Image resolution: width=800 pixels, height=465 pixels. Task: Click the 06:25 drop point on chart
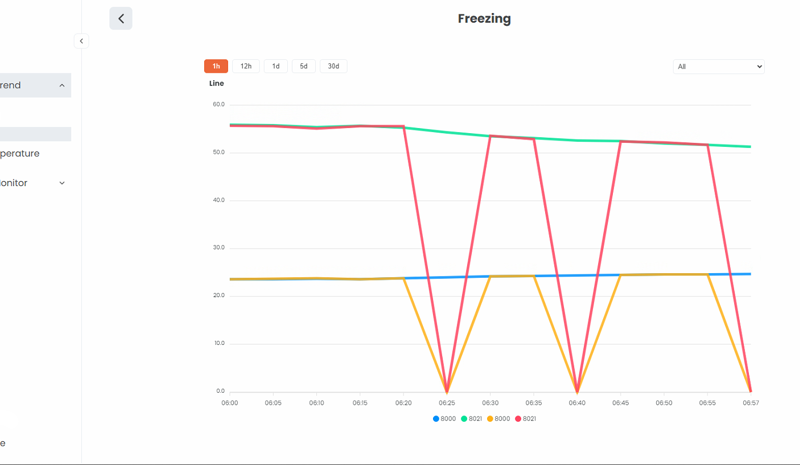tap(447, 390)
